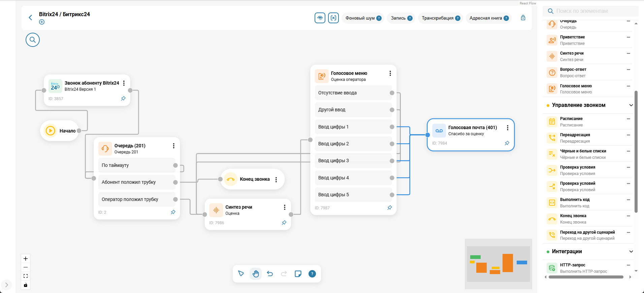
Task: Open the variables (x) icon in header
Action: (333, 18)
